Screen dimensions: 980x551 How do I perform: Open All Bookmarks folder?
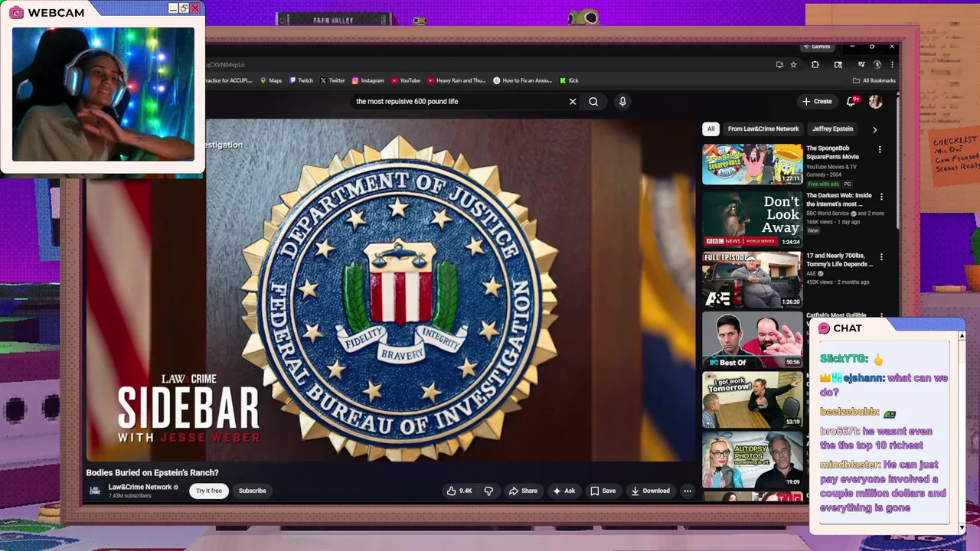point(874,80)
